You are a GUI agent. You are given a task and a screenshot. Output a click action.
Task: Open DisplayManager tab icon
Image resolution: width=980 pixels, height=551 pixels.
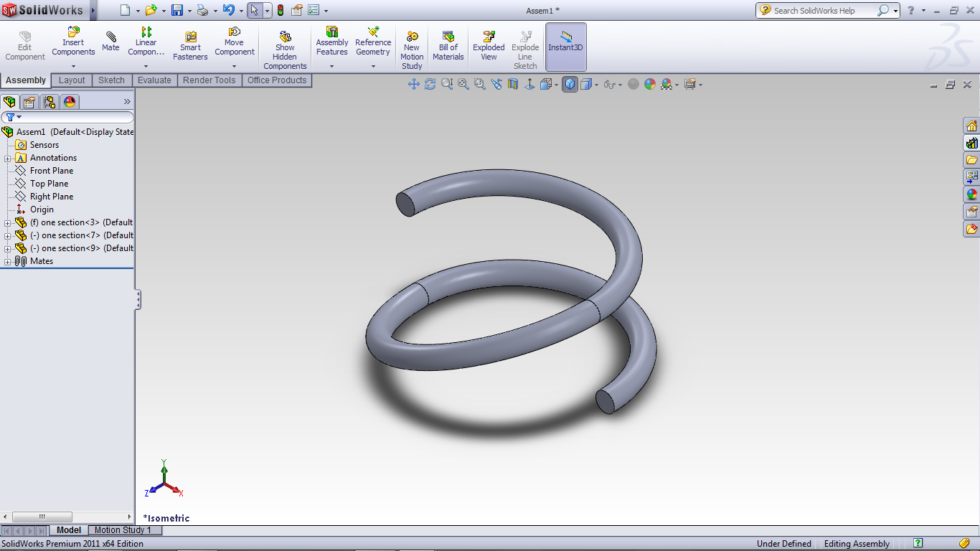click(x=70, y=102)
